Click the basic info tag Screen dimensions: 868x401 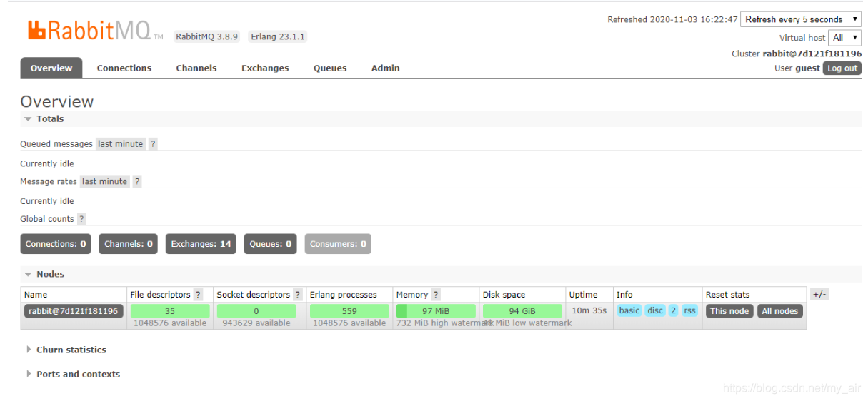(x=629, y=310)
